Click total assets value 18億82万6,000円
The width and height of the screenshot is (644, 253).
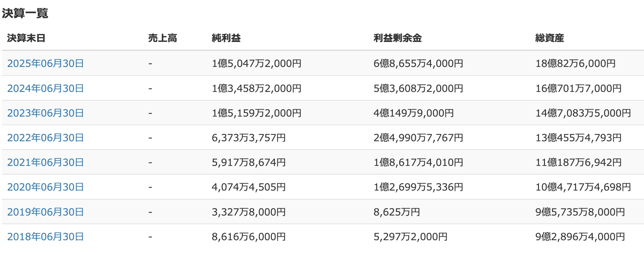pos(575,63)
